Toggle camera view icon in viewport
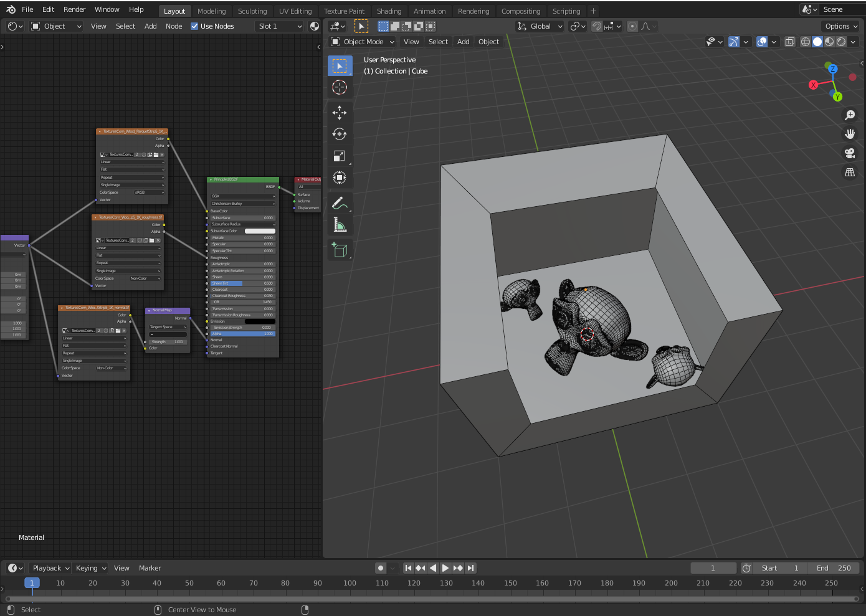866x616 pixels. (849, 153)
